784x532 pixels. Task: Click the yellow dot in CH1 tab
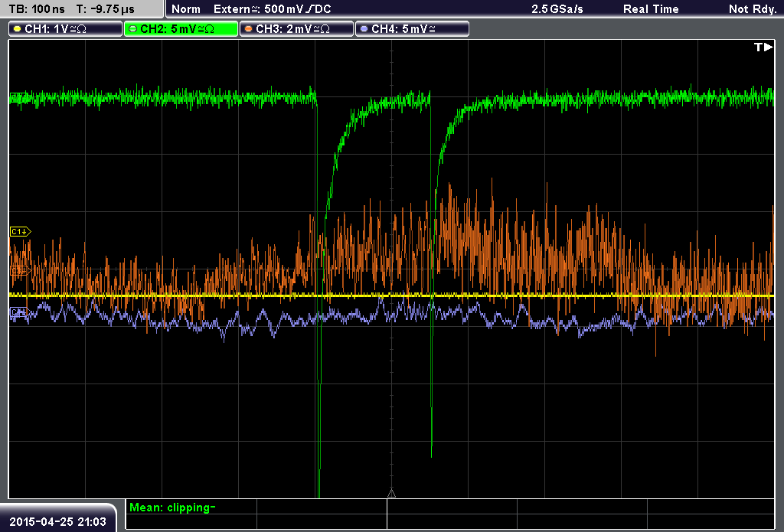[18, 29]
